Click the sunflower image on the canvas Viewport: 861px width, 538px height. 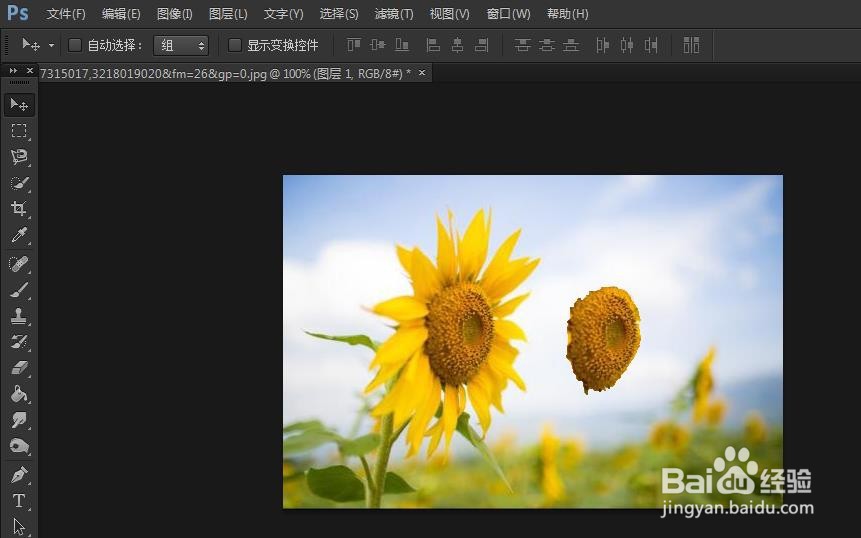(533, 341)
